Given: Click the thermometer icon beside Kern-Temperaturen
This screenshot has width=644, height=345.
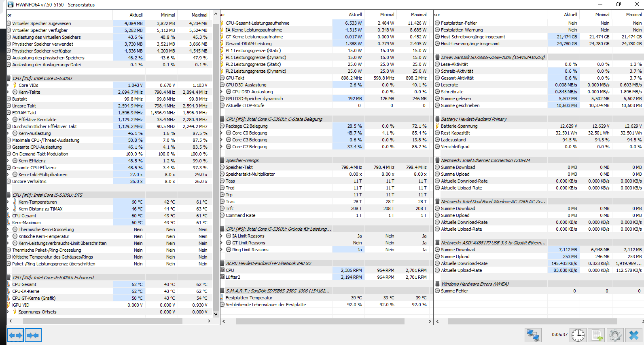Looking at the screenshot, I should (x=15, y=202).
